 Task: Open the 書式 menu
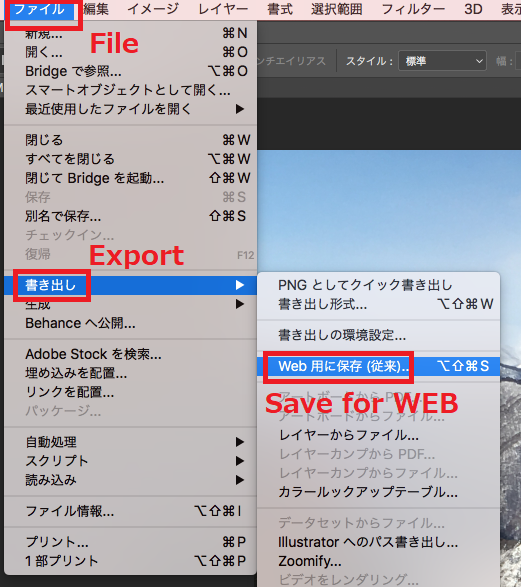[280, 9]
